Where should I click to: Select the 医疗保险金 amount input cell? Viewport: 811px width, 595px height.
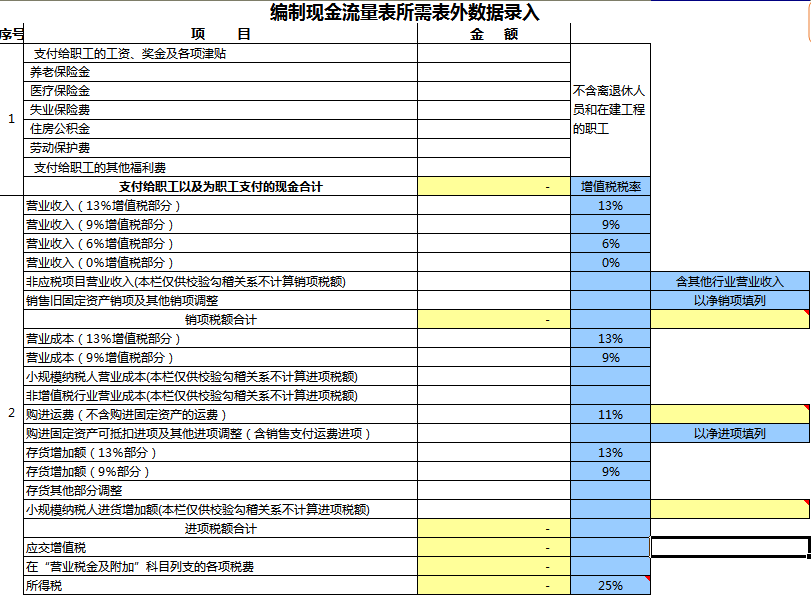(490, 92)
